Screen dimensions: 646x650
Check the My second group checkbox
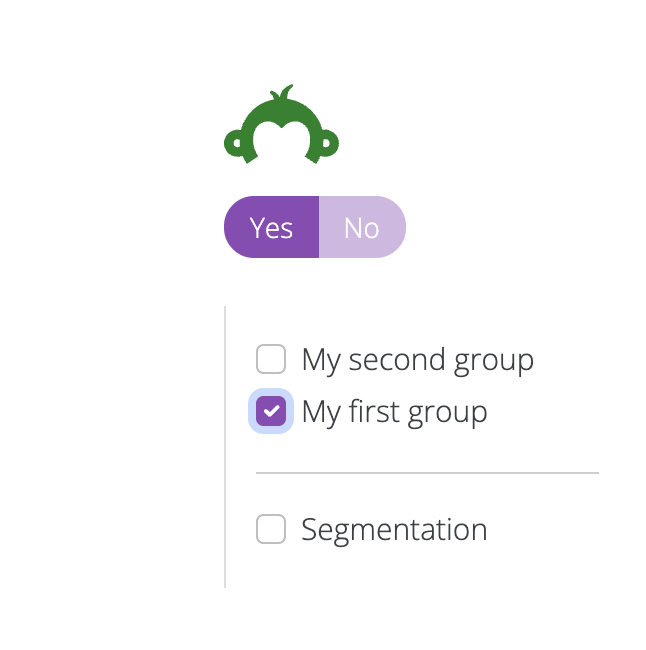pos(271,359)
